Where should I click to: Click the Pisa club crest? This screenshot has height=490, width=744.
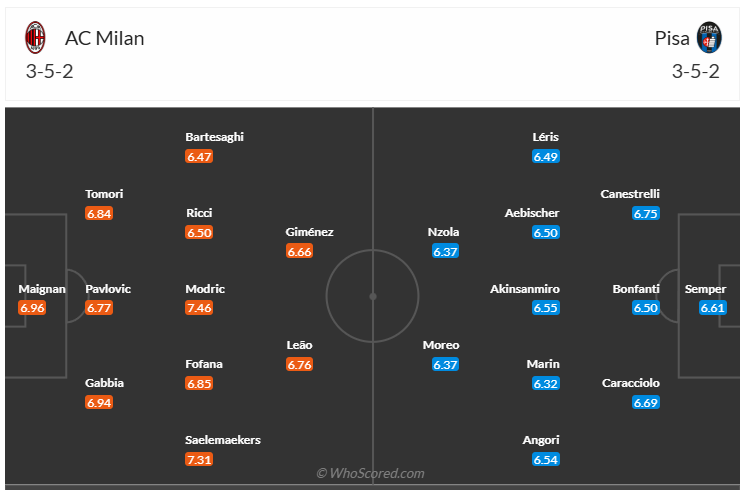[708, 38]
